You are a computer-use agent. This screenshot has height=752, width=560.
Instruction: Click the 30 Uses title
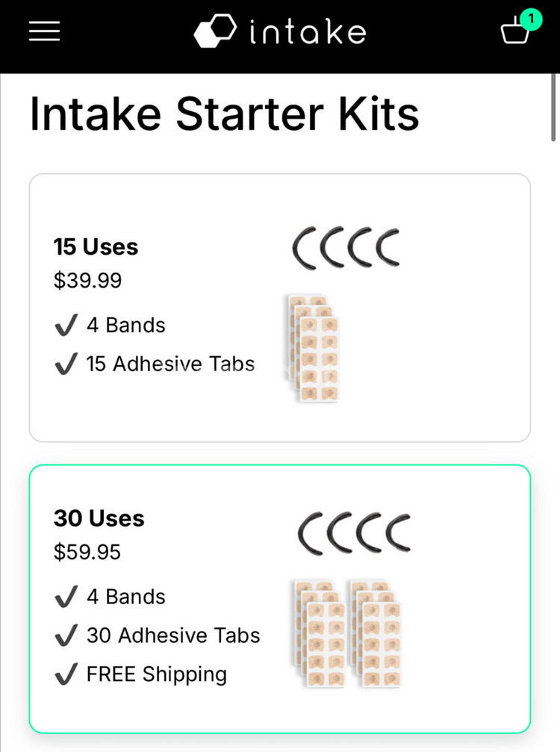click(99, 518)
